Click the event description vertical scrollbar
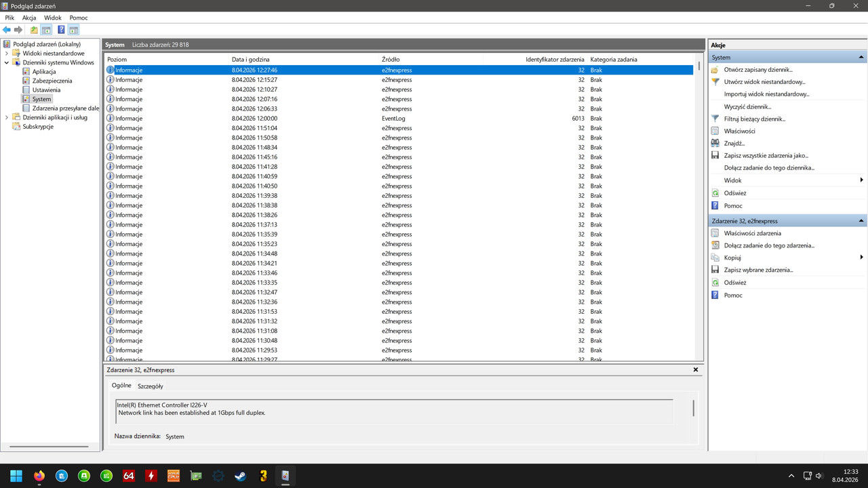 tap(693, 408)
